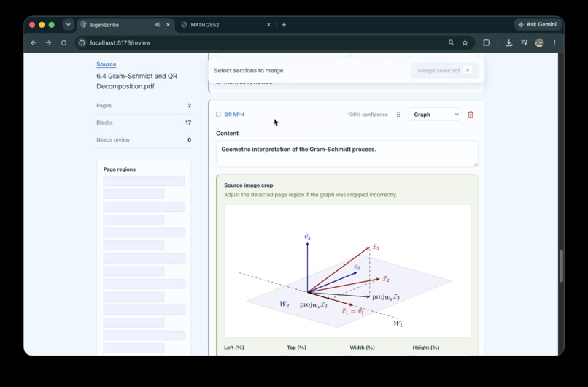This screenshot has height=387, width=588.
Task: Edit the Content text field
Action: [x=347, y=154]
